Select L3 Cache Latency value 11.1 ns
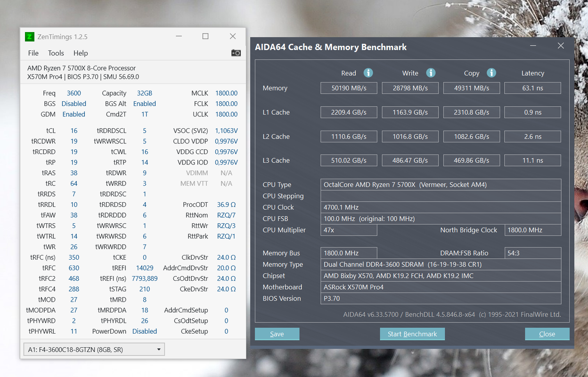 click(532, 161)
